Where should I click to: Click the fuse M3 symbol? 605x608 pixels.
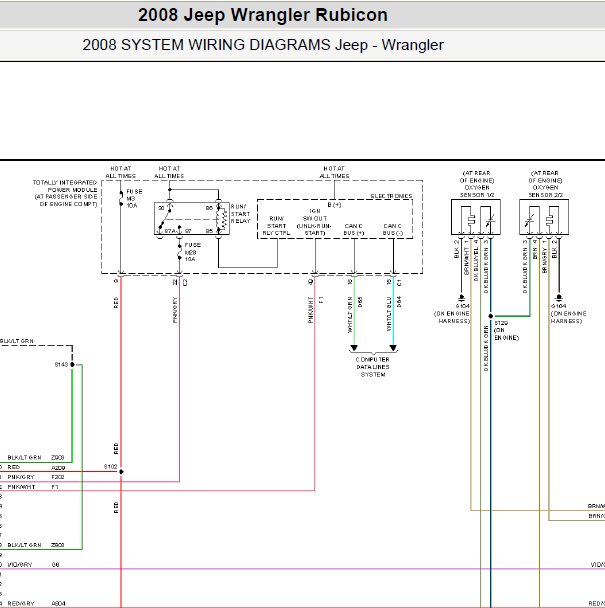pyautogui.click(x=121, y=198)
